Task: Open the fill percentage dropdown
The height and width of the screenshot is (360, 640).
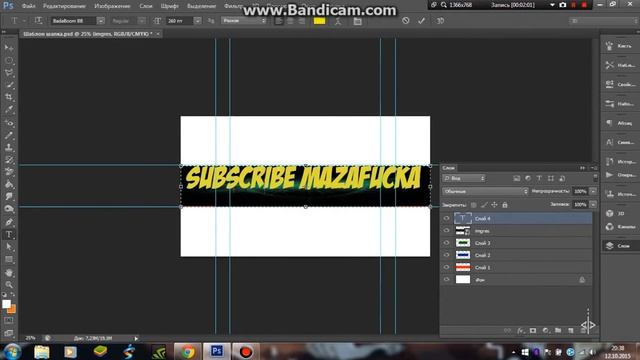Action: pyautogui.click(x=593, y=204)
